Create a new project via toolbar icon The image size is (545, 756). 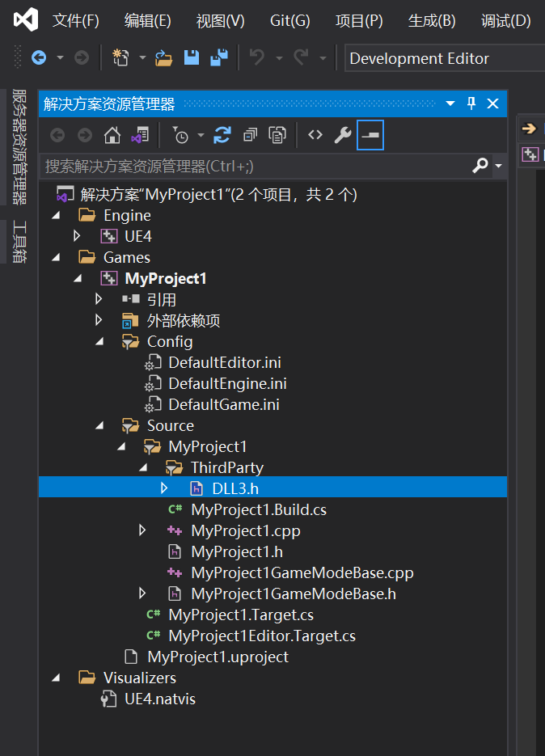tap(120, 58)
